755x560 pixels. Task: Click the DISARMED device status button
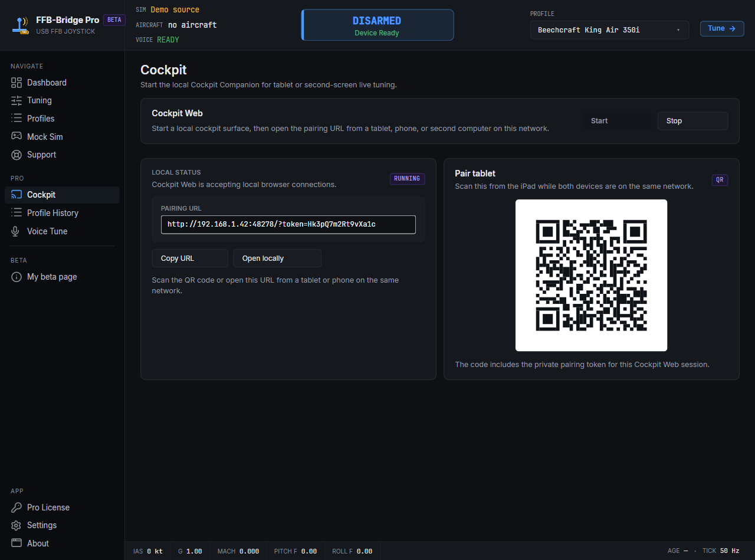(x=377, y=25)
